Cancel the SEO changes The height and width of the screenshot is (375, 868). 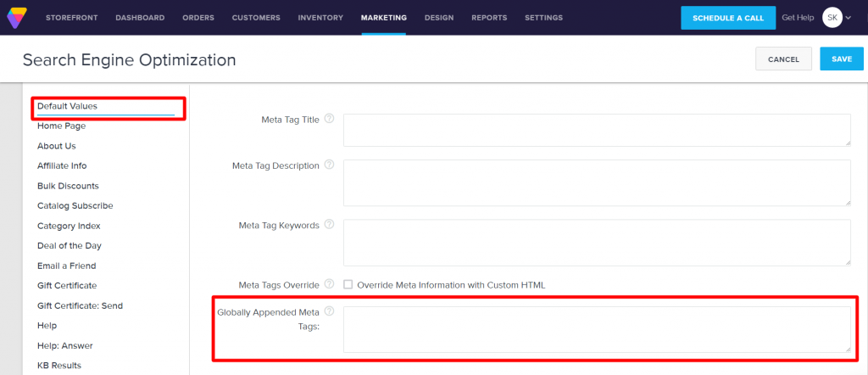tap(783, 59)
